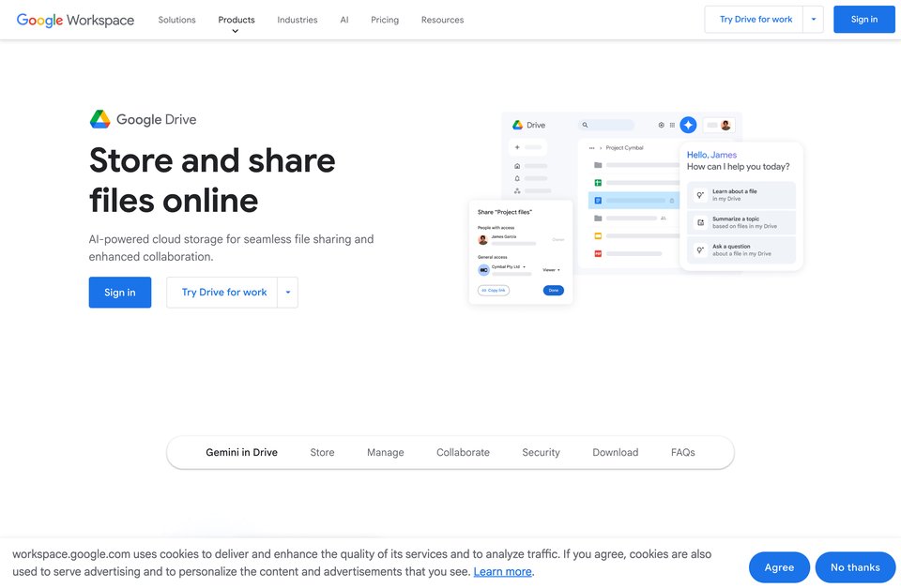The image size is (901, 588).
Task: Click the apps grid icon in Drive mockup
Action: (x=672, y=125)
